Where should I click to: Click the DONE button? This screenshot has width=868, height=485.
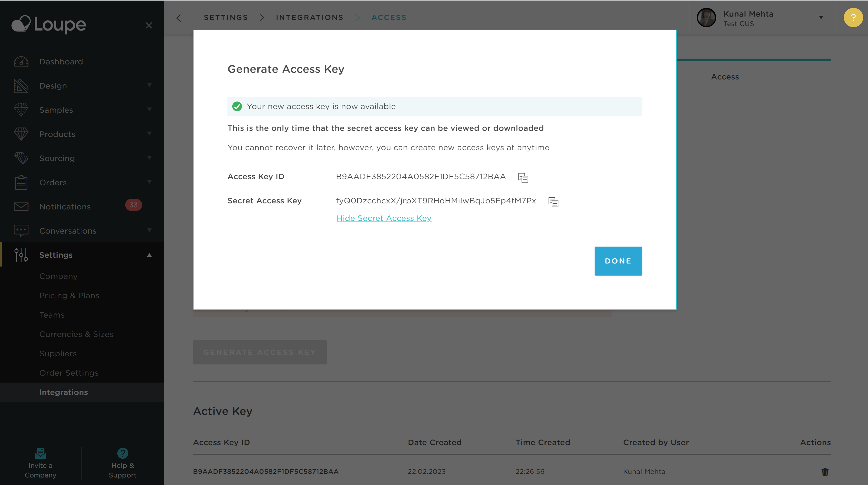point(618,261)
